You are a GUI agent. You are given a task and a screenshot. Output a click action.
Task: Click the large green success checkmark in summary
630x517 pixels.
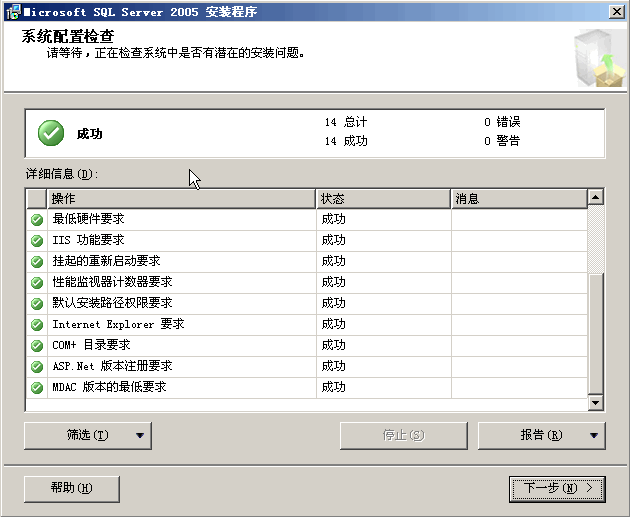point(51,133)
